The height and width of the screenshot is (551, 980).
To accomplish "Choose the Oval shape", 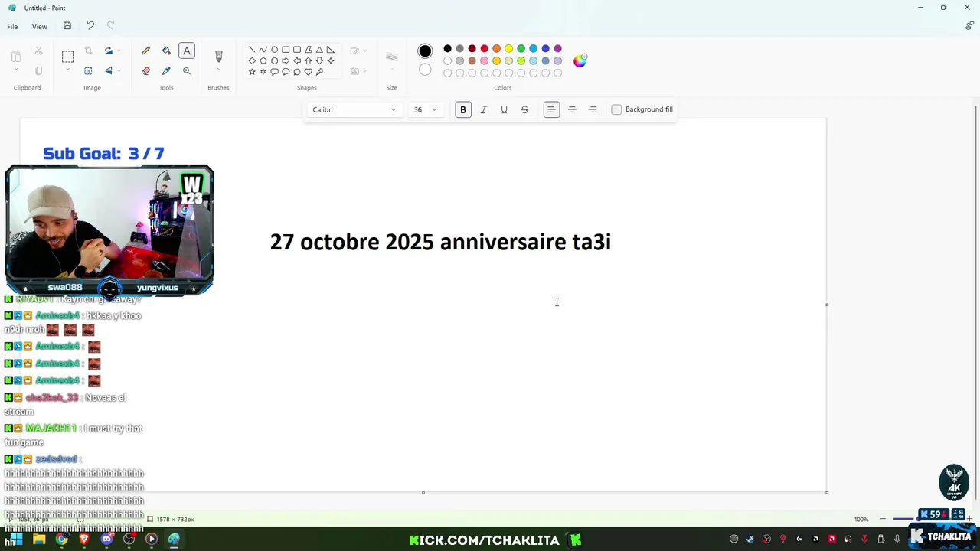I will pos(274,50).
